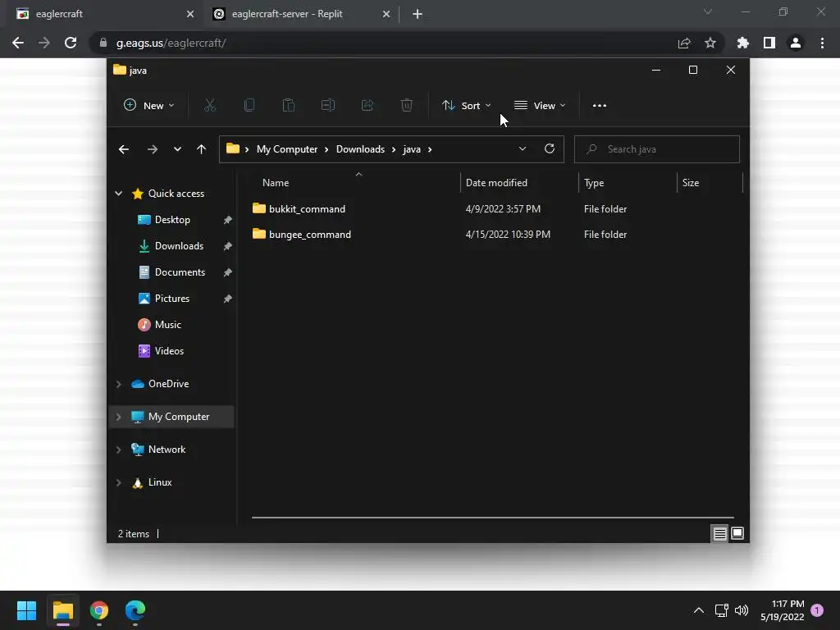
Task: Reload the Chrome page
Action: pyautogui.click(x=71, y=43)
